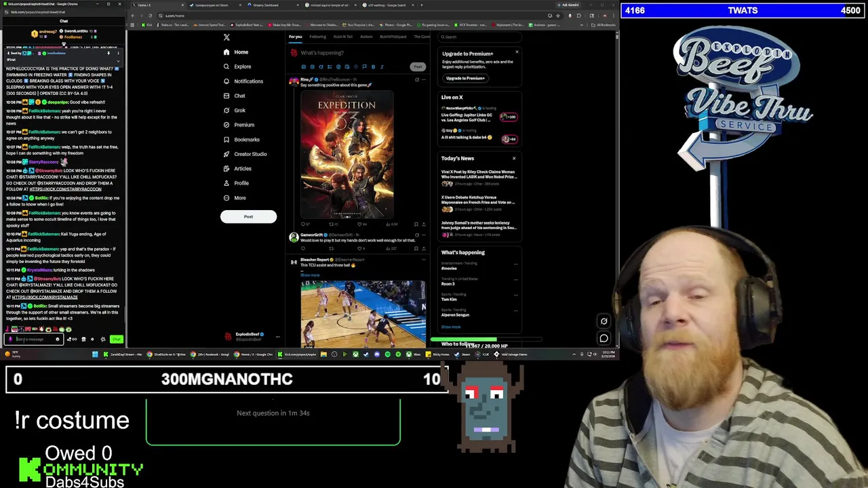The height and width of the screenshot is (488, 868).
Task: Open more options on GameorGrift's post
Action: [x=424, y=235]
